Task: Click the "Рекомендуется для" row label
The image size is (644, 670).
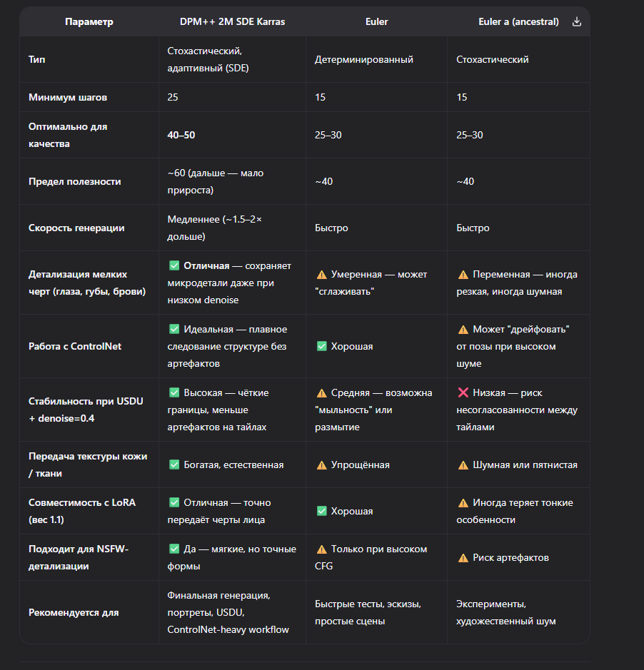Action: click(74, 612)
